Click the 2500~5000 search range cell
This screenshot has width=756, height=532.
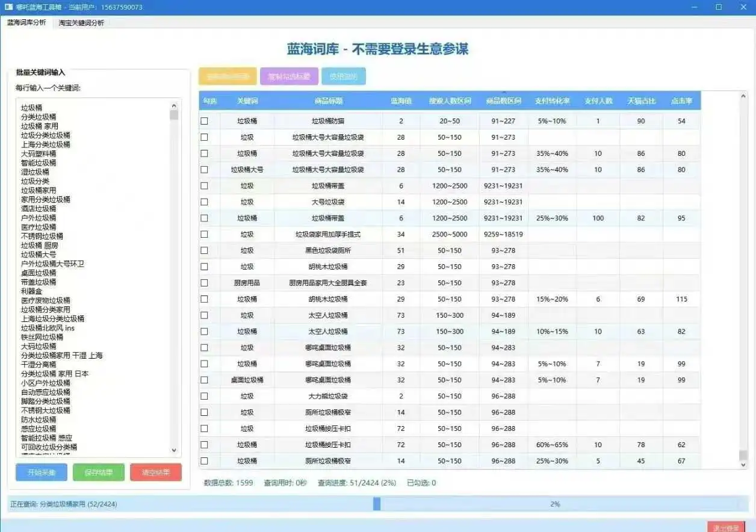[x=450, y=234]
